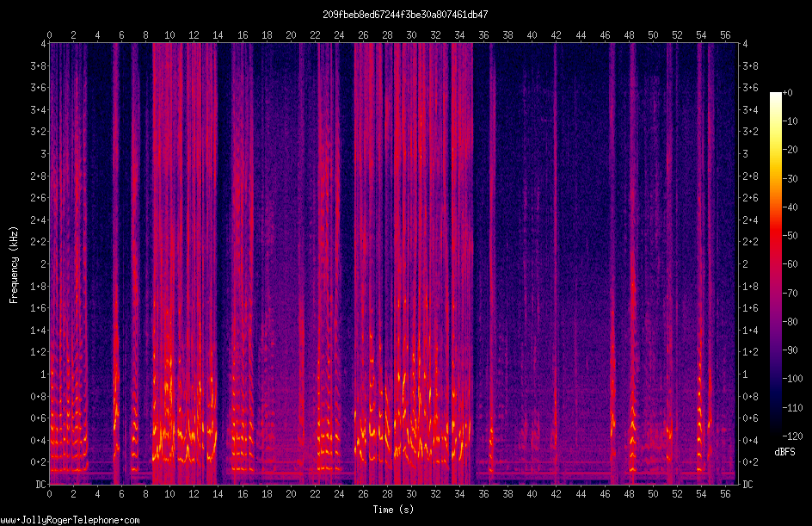This screenshot has height=526, width=812.
Task: Click the '42' tick on the top time axis
Action: 557,35
